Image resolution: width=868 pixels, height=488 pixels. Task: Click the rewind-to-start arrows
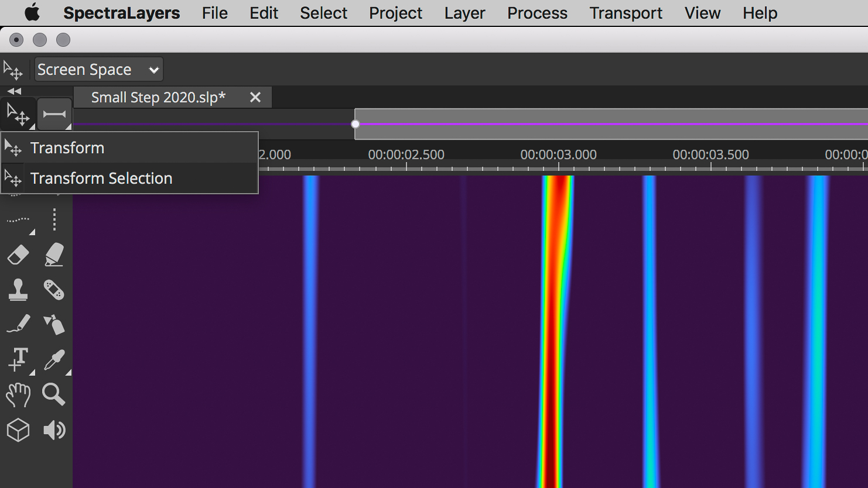[14, 91]
